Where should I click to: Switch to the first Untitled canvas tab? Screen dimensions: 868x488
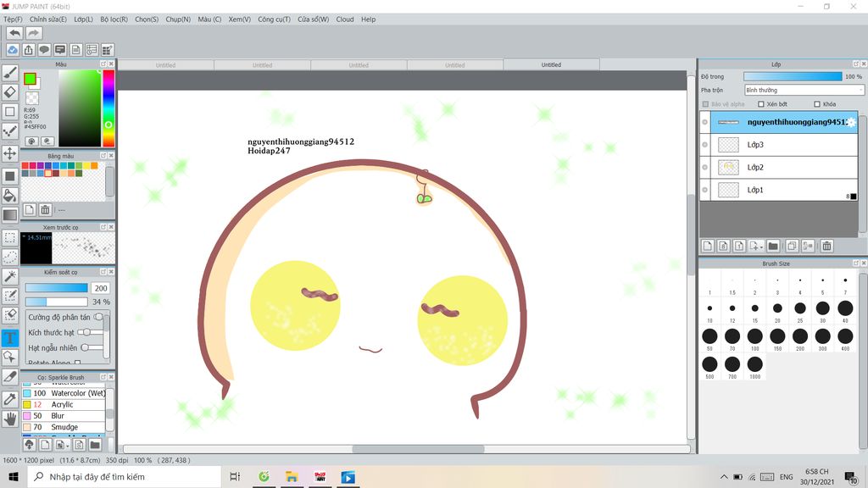(x=165, y=64)
